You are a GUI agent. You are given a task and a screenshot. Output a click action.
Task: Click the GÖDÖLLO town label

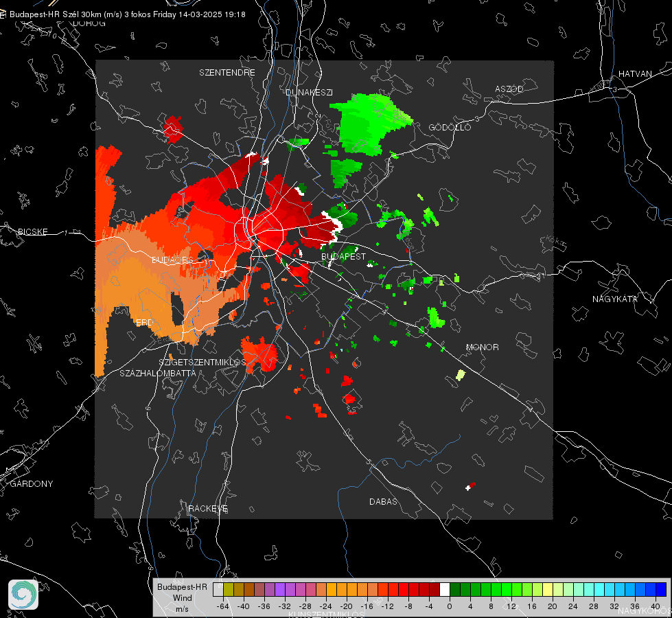click(450, 127)
